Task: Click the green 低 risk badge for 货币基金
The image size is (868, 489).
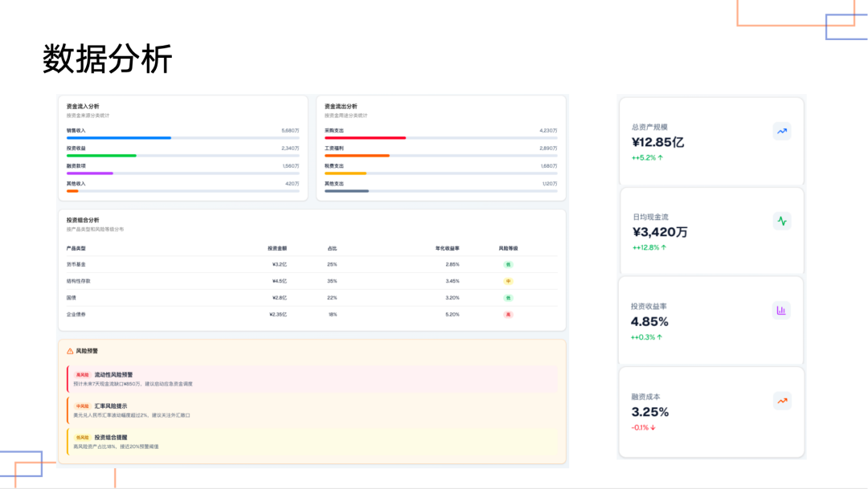Action: pyautogui.click(x=508, y=264)
